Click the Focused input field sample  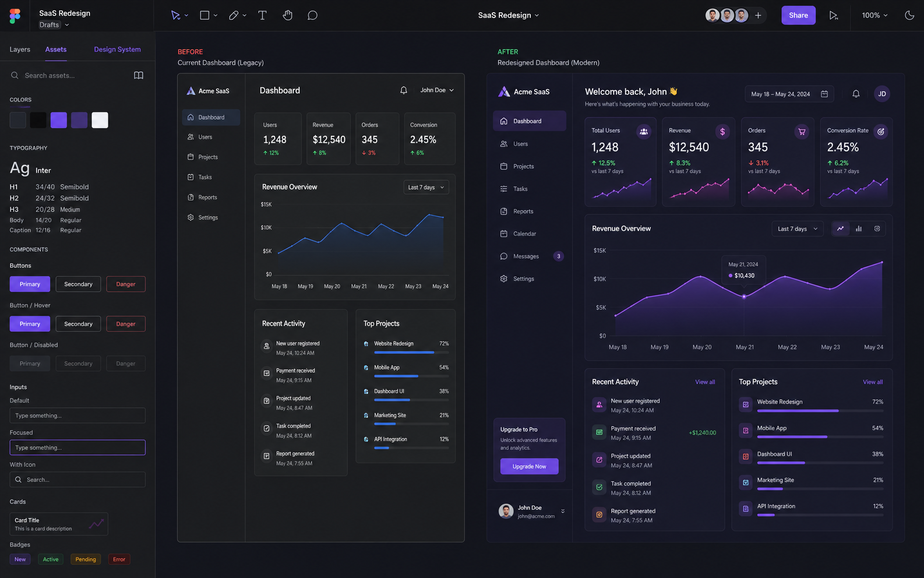(x=77, y=447)
